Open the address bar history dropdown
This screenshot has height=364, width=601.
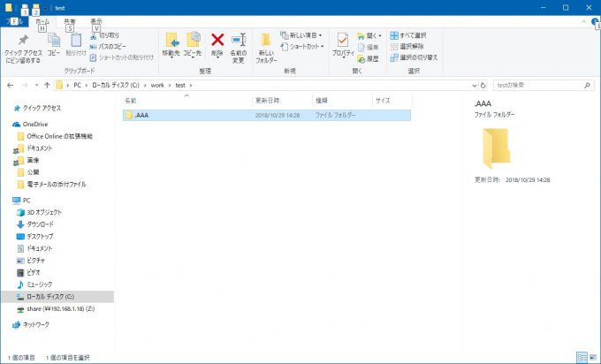(x=475, y=86)
